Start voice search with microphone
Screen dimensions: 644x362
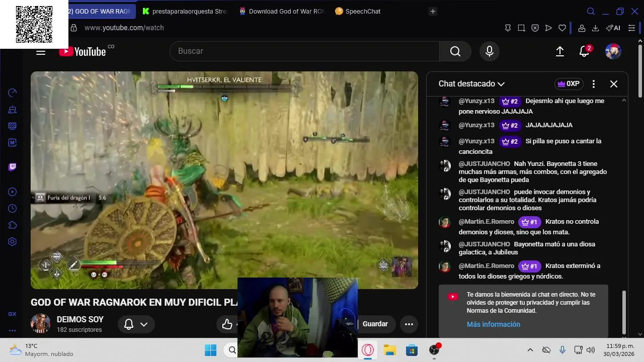(x=490, y=51)
